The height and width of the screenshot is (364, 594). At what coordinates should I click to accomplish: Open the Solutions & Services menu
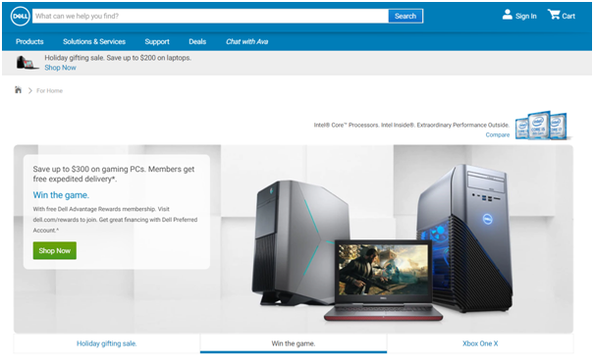[x=94, y=41]
